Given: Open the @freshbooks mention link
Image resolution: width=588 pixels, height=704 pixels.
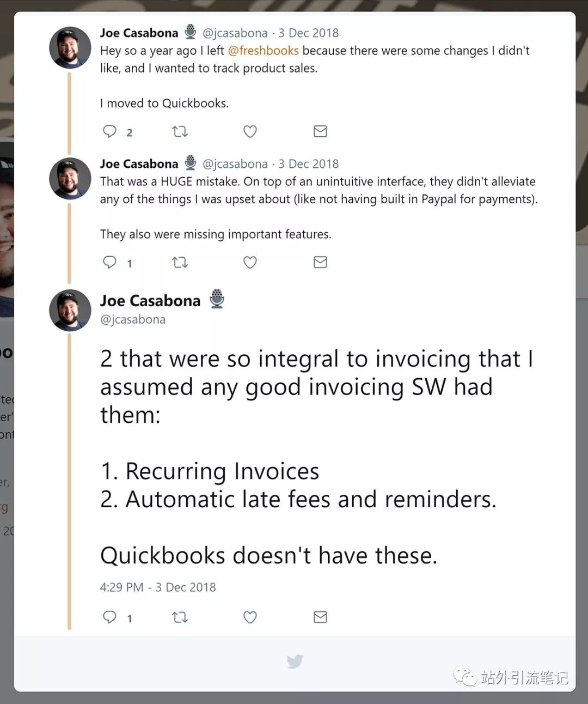Looking at the screenshot, I should [263, 51].
